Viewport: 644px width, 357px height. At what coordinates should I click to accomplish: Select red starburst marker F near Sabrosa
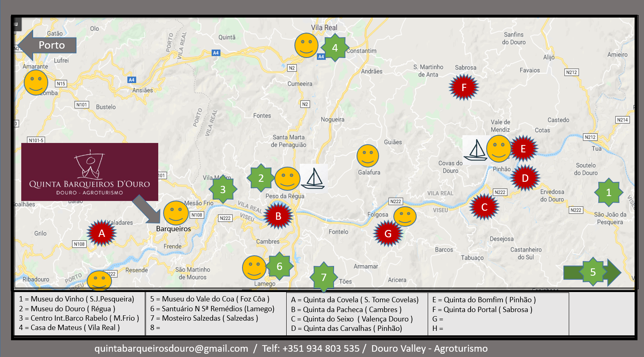(x=464, y=87)
